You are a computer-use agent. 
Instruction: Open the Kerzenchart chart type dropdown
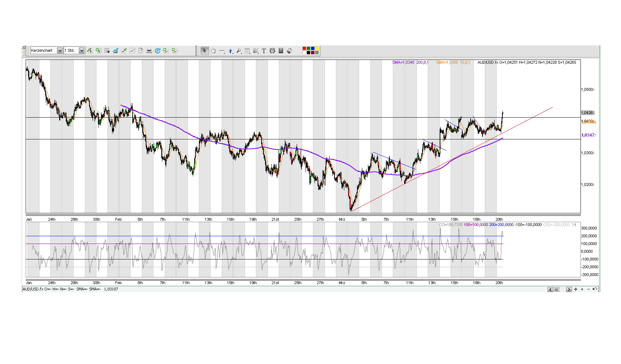(60, 51)
